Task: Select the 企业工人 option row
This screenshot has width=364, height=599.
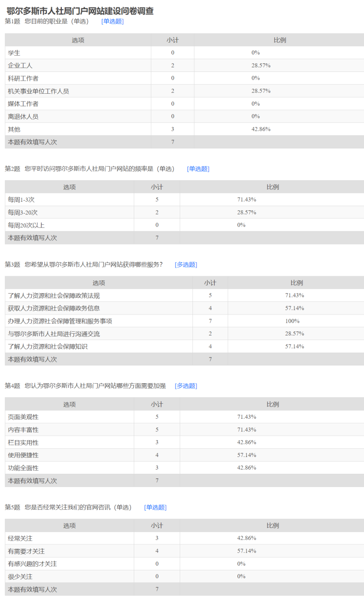Action: point(184,66)
